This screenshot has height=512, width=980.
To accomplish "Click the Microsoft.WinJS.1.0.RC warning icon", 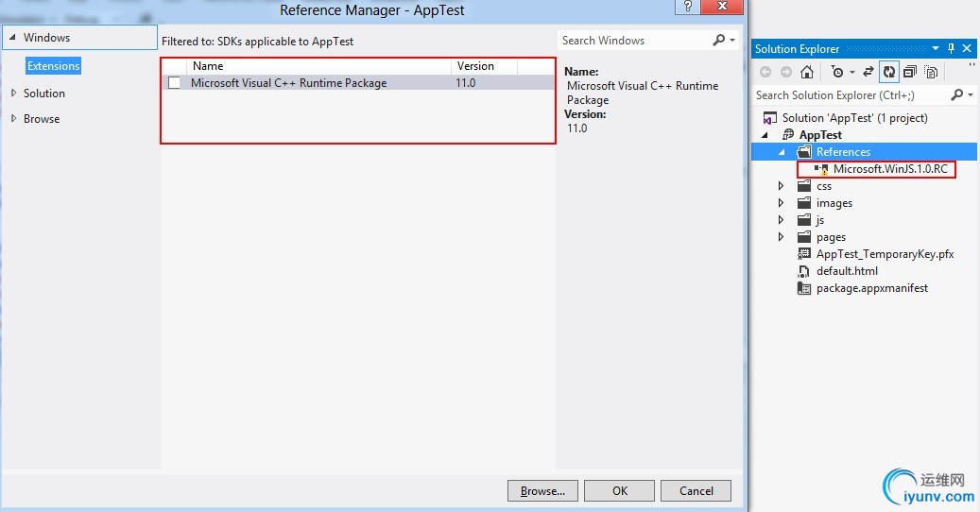I will 821,169.
